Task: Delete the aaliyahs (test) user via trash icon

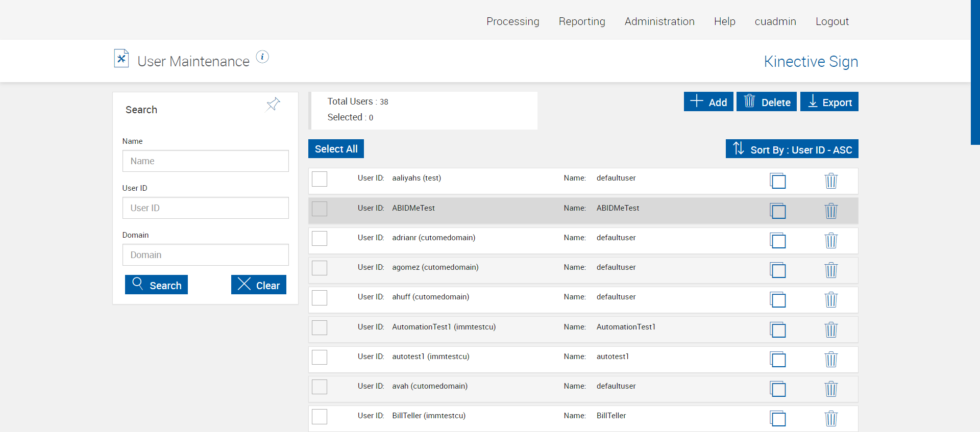Action: click(831, 181)
